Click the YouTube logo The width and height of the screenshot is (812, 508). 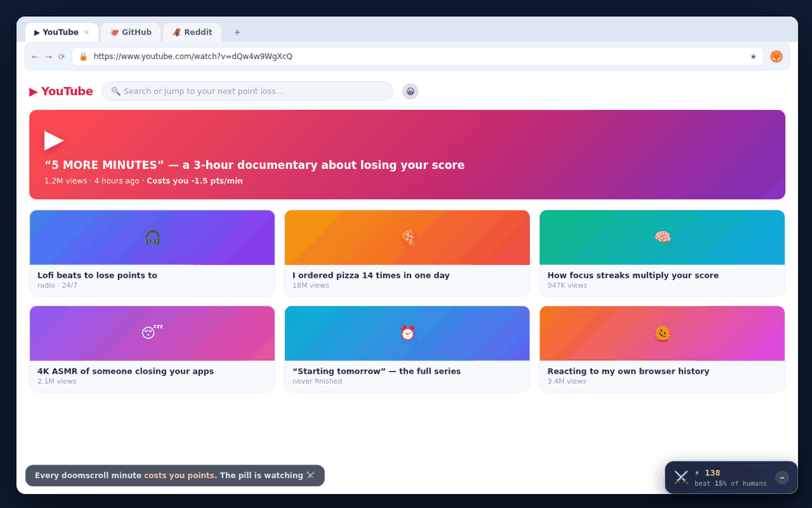(x=61, y=91)
